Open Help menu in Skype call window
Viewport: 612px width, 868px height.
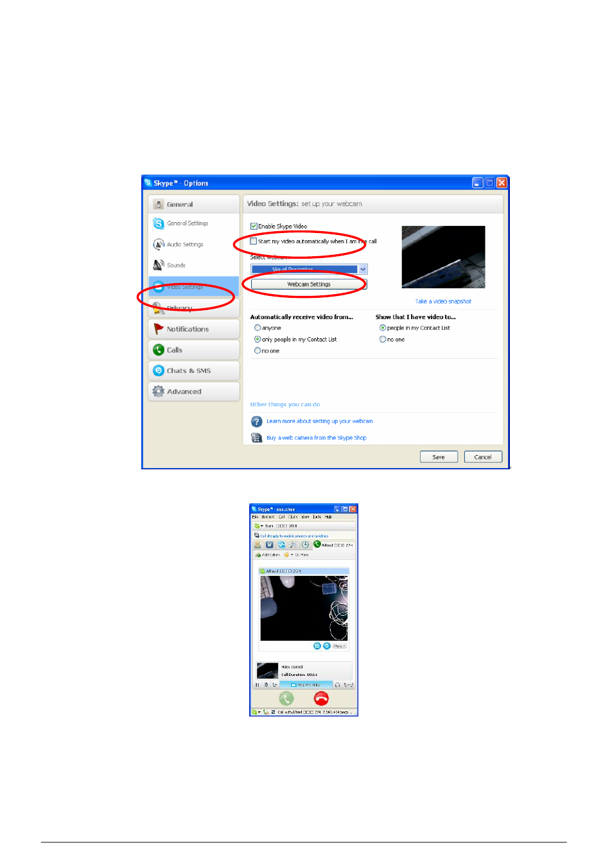[328, 517]
